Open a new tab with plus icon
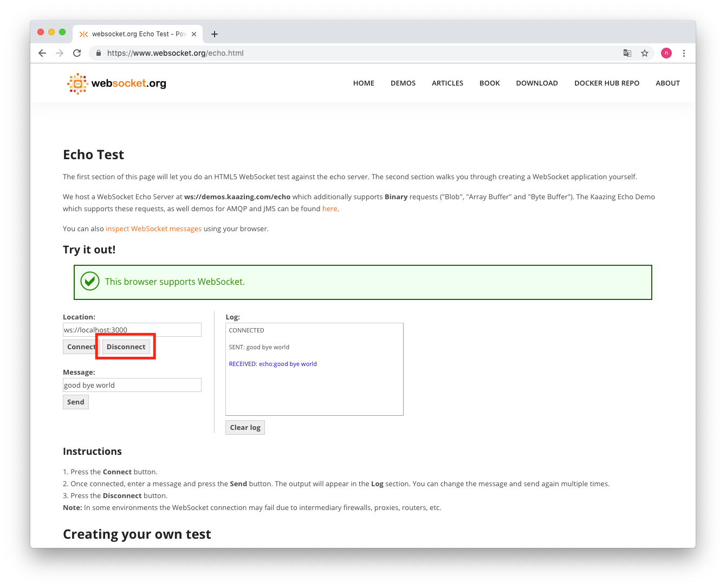Viewport: 726px width, 588px height. click(x=215, y=34)
